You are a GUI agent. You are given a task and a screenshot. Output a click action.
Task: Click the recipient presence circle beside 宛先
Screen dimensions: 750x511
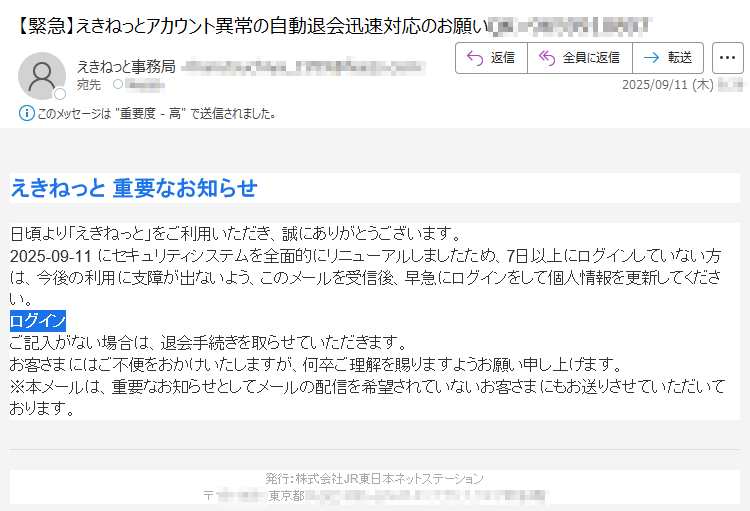(x=118, y=85)
